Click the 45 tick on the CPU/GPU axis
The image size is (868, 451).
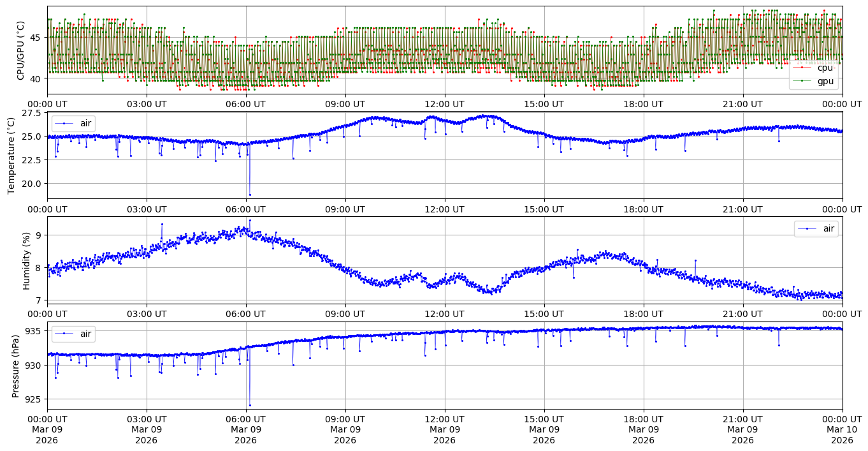point(35,38)
